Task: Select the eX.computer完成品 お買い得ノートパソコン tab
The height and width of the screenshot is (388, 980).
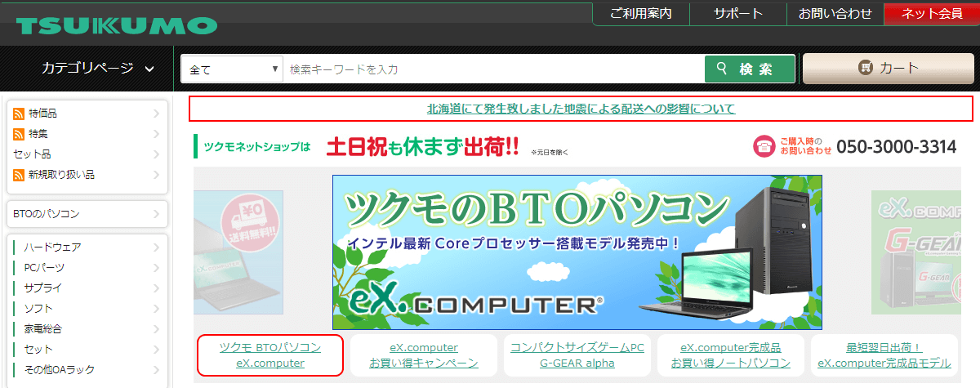Action: (x=731, y=355)
